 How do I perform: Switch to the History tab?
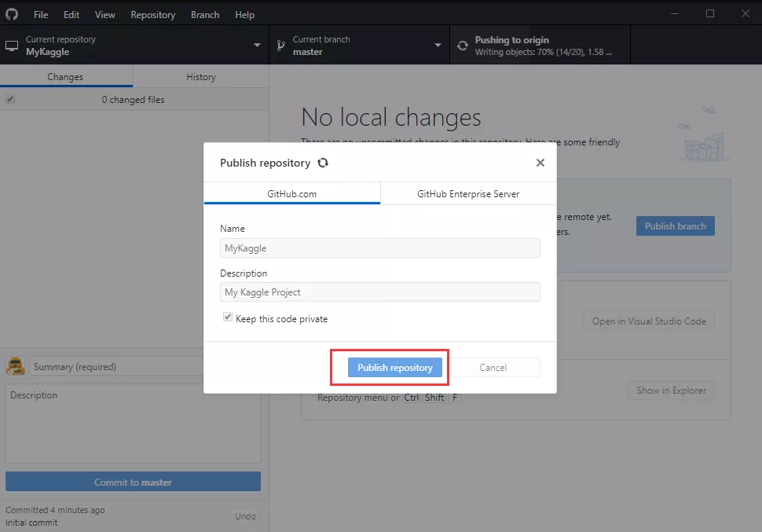(200, 77)
